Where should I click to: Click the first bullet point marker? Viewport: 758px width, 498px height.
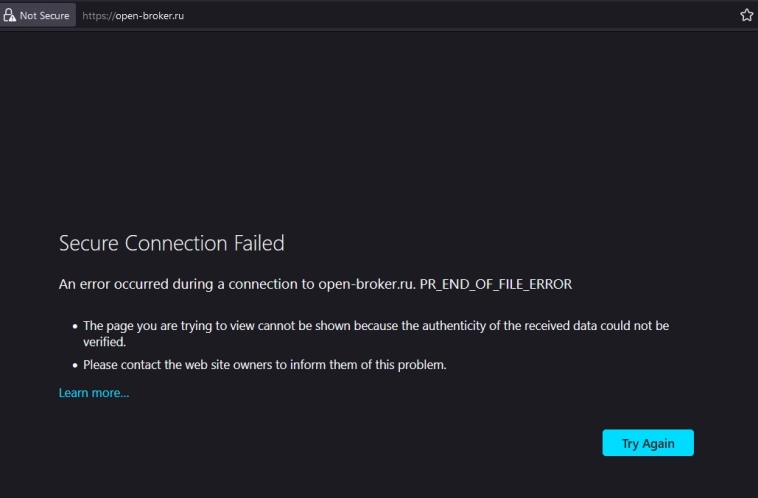click(x=75, y=327)
